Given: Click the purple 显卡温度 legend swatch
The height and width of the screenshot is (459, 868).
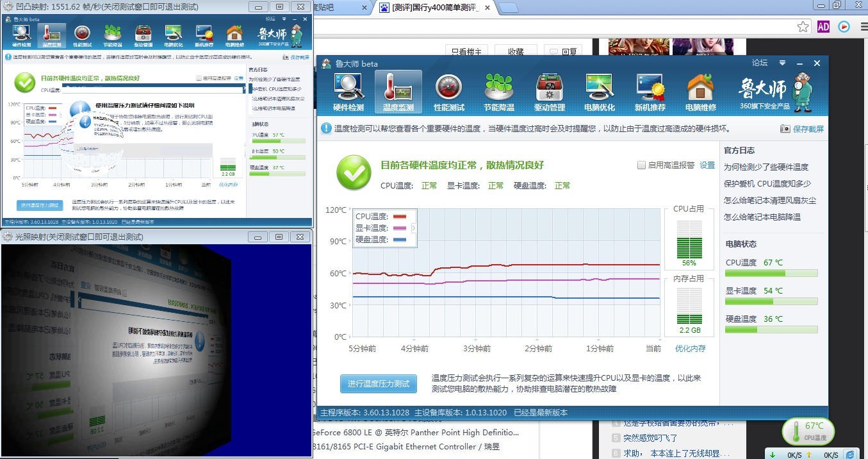Looking at the screenshot, I should click(400, 228).
